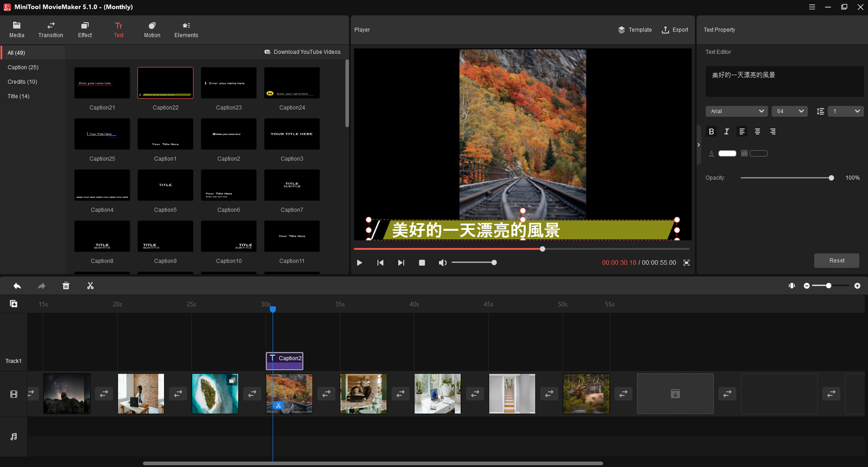
Task: Open the white text color swatch
Action: point(727,154)
